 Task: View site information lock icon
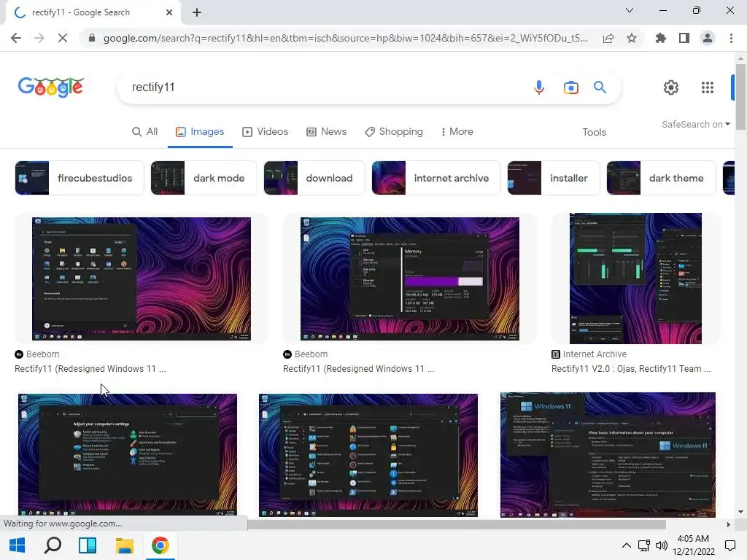pyautogui.click(x=92, y=38)
